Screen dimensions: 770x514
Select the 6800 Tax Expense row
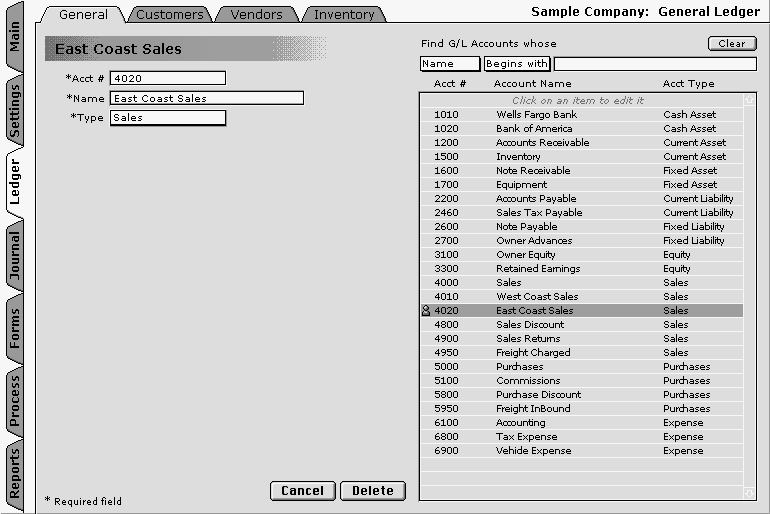581,436
